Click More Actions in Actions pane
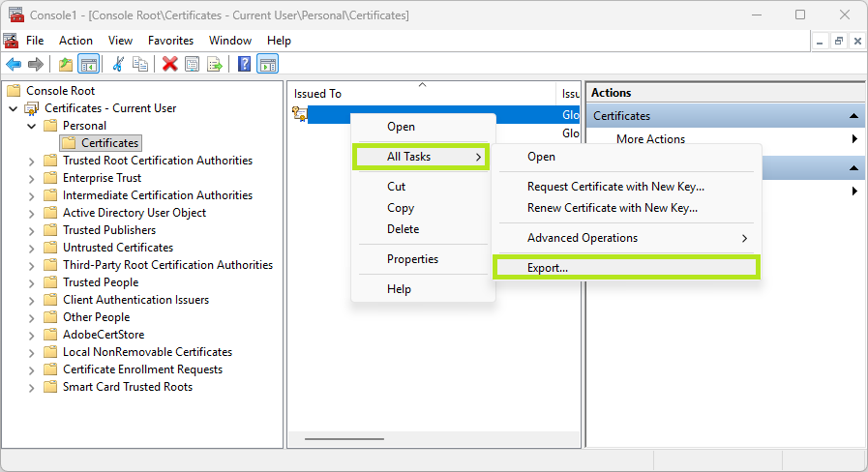The width and height of the screenshot is (868, 472). pyautogui.click(x=650, y=139)
